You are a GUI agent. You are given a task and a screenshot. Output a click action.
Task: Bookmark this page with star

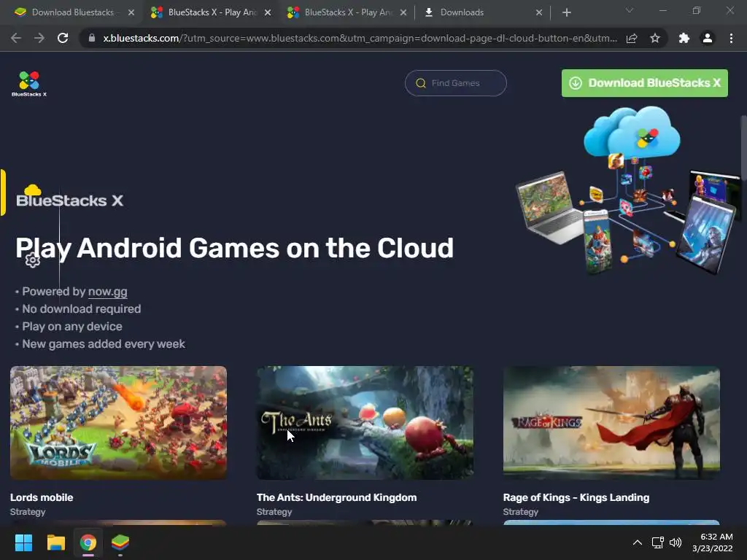[x=655, y=38]
